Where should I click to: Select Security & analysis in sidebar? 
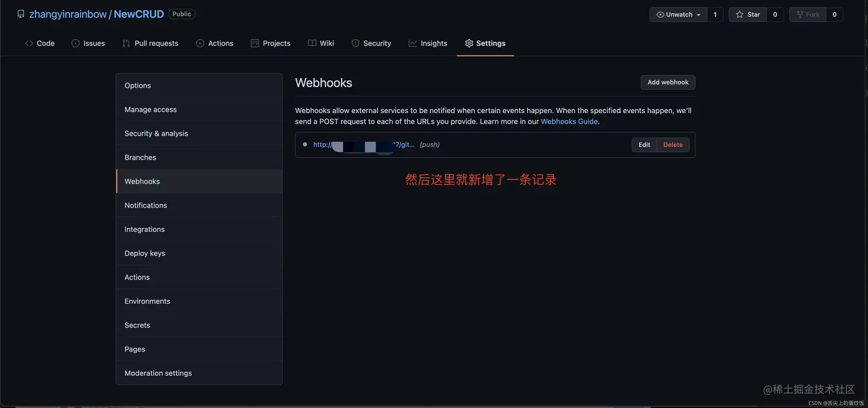pyautogui.click(x=199, y=133)
